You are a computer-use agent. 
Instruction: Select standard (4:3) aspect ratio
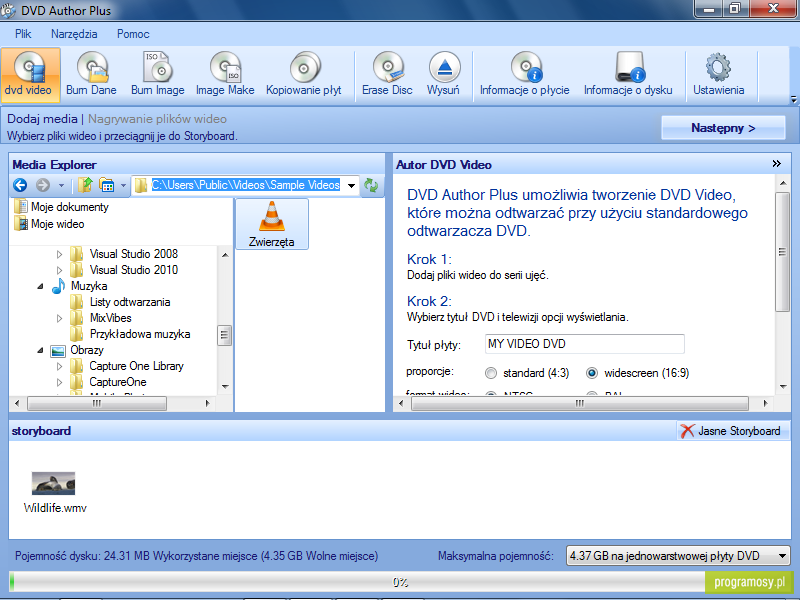[491, 373]
